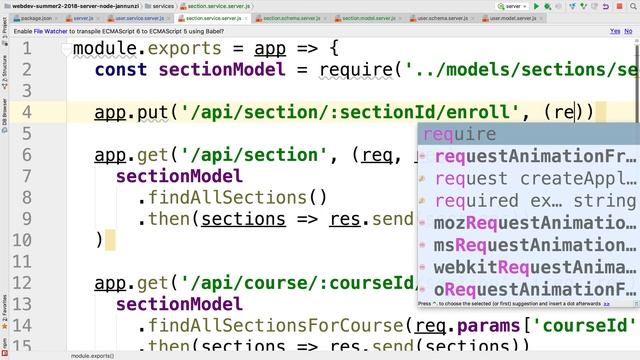This screenshot has width=640, height=360.
Task: Click the >> link in the autocomplete hint
Action: tap(607, 304)
